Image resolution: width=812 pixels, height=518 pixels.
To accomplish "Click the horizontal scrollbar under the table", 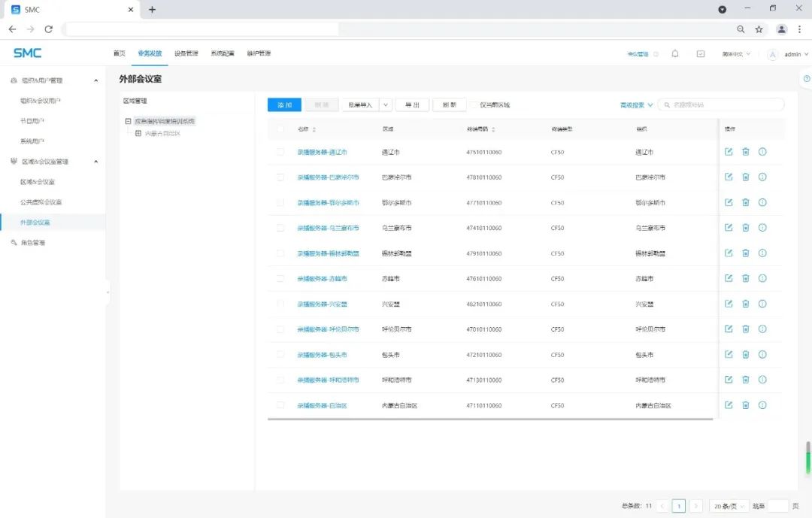I will pyautogui.click(x=489, y=419).
